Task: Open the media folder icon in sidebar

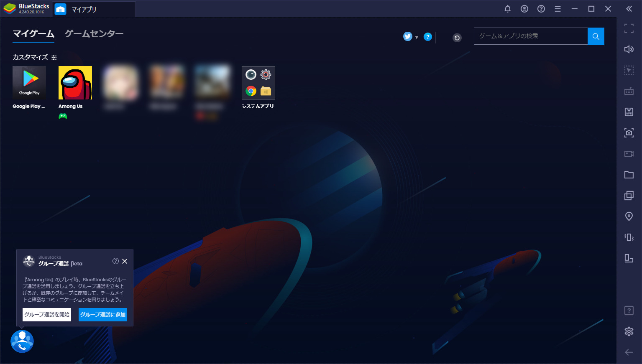Action: click(x=629, y=175)
